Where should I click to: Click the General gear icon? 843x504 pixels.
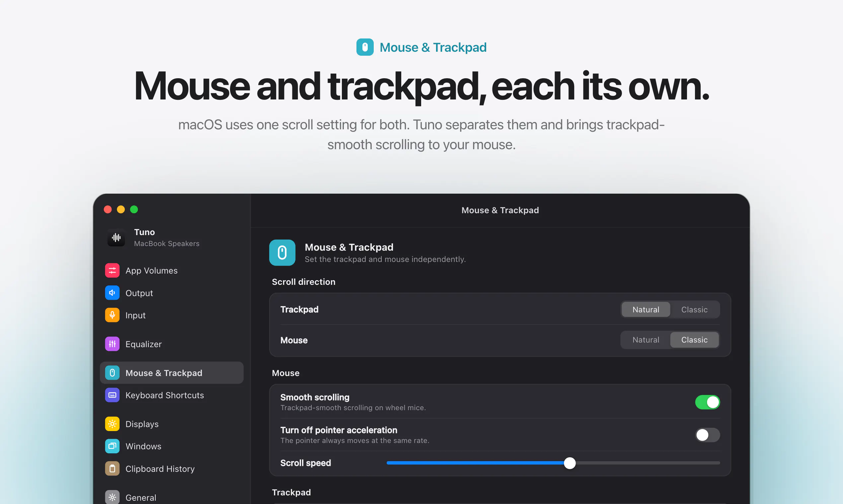click(x=112, y=497)
